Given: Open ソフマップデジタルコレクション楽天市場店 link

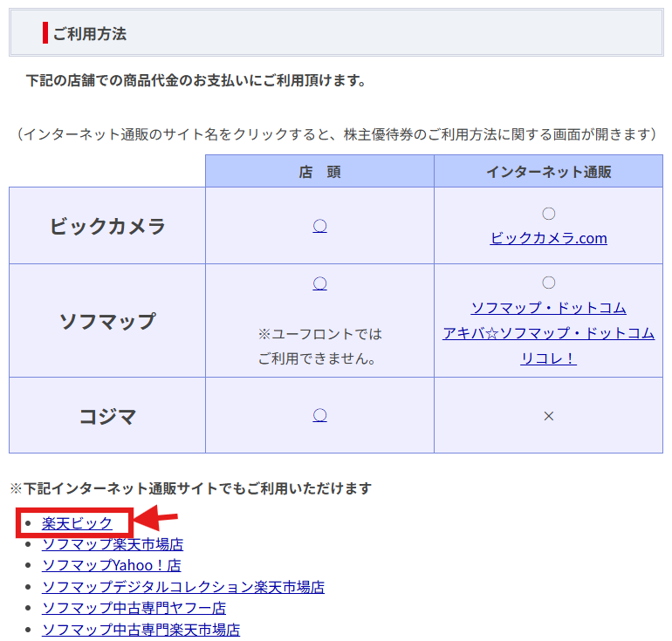Looking at the screenshot, I should pos(183,587).
